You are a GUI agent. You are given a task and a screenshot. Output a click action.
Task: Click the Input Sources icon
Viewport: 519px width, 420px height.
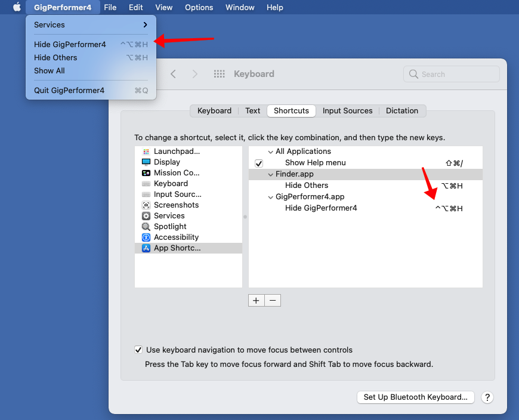point(146,194)
